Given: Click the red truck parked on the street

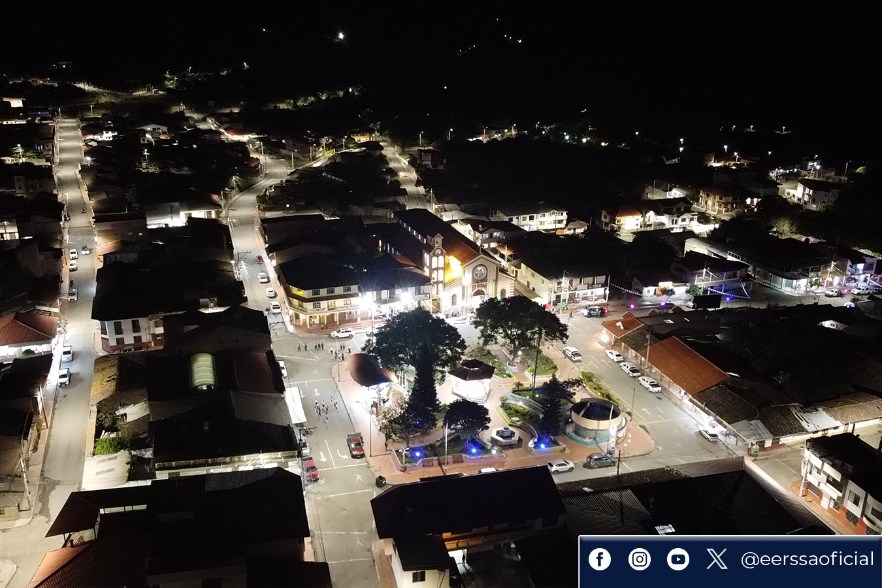Looking at the screenshot, I should click(354, 446).
